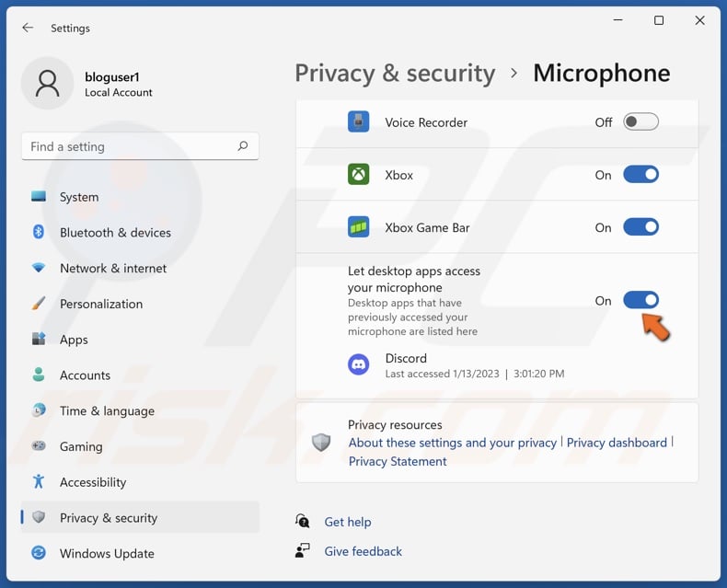The width and height of the screenshot is (727, 588).
Task: Turn on Voice Recorder microphone access
Action: pos(640,122)
